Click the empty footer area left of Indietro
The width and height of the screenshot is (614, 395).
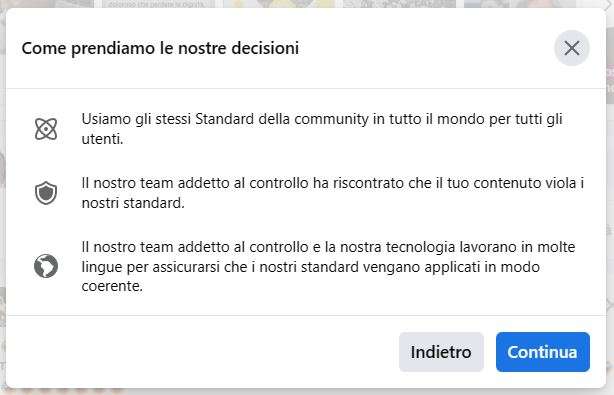click(x=202, y=352)
